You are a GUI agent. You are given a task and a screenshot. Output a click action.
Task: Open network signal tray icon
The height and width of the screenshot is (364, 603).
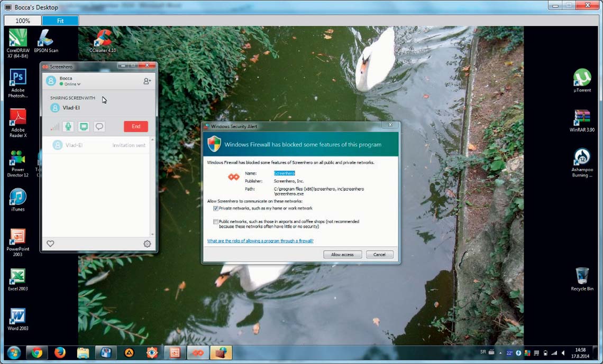pyautogui.click(x=554, y=353)
